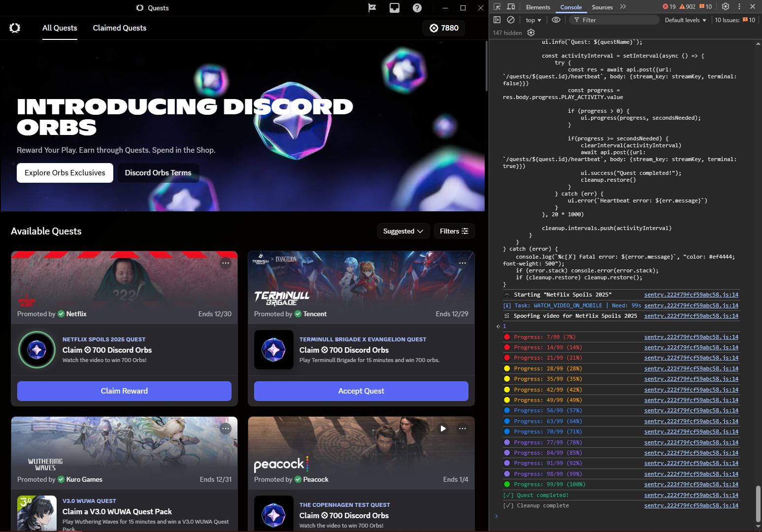Open the flag icon in title bar
This screenshot has width=762, height=532.
(x=372, y=8)
